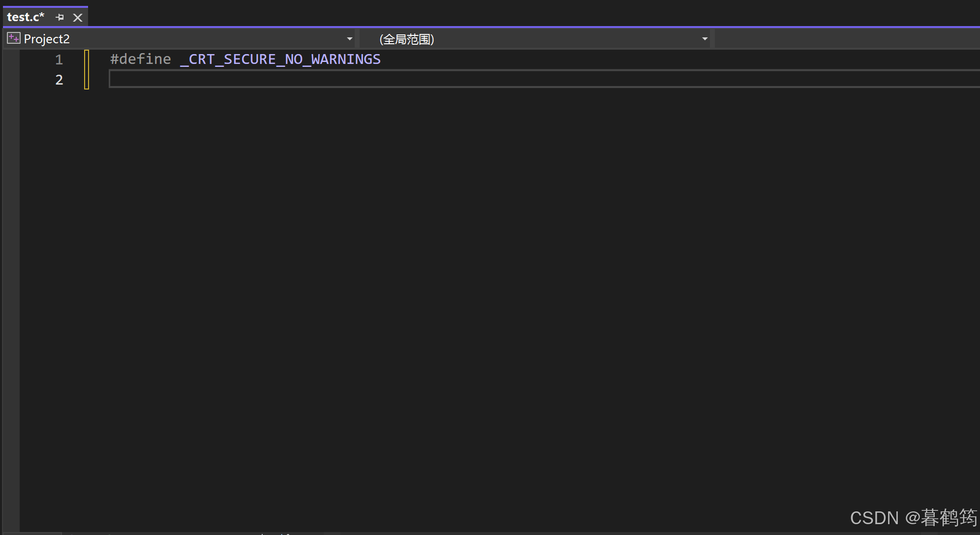980x535 pixels.
Task: Expand the 全局范围 scope dropdown arrow
Action: (x=704, y=39)
